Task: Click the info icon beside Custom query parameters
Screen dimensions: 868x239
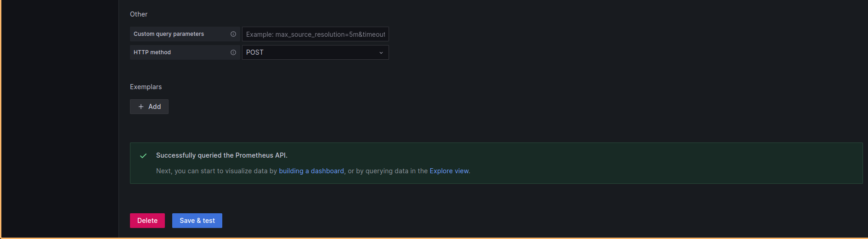Action: [x=233, y=34]
